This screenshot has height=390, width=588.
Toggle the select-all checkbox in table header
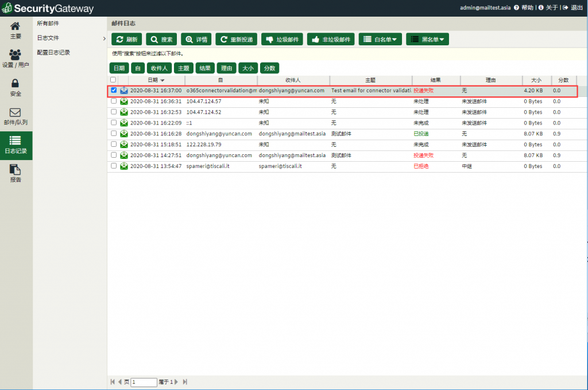113,80
